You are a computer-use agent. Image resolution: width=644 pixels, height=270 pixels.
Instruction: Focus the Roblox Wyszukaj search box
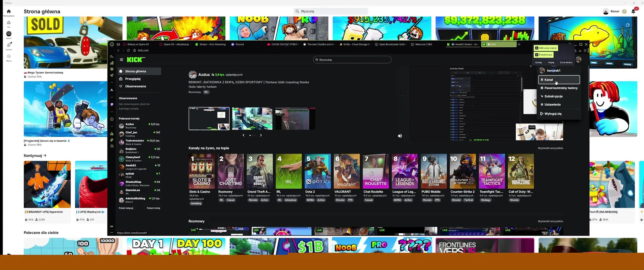331,11
